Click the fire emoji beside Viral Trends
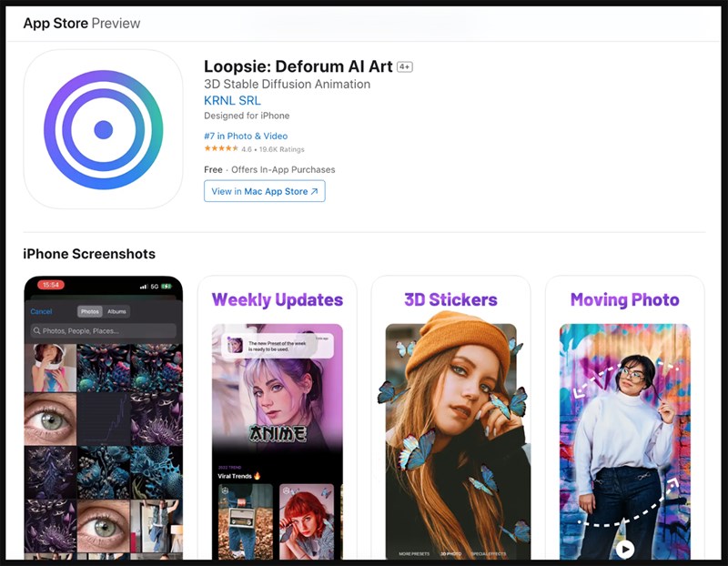The image size is (728, 566). click(258, 476)
